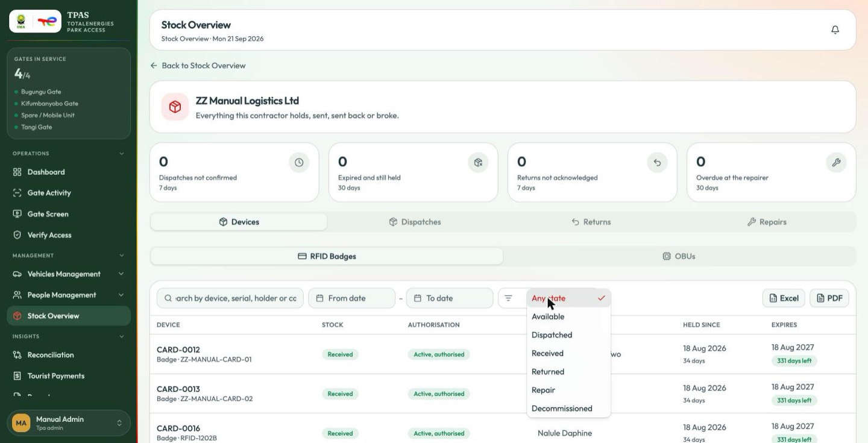Click the calendar icon in From date
This screenshot has width=868, height=443.
(x=320, y=298)
